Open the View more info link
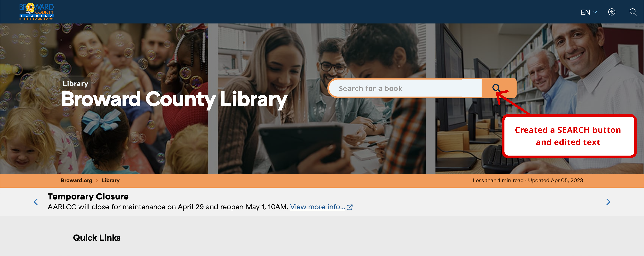This screenshot has height=256, width=644. pyautogui.click(x=317, y=207)
